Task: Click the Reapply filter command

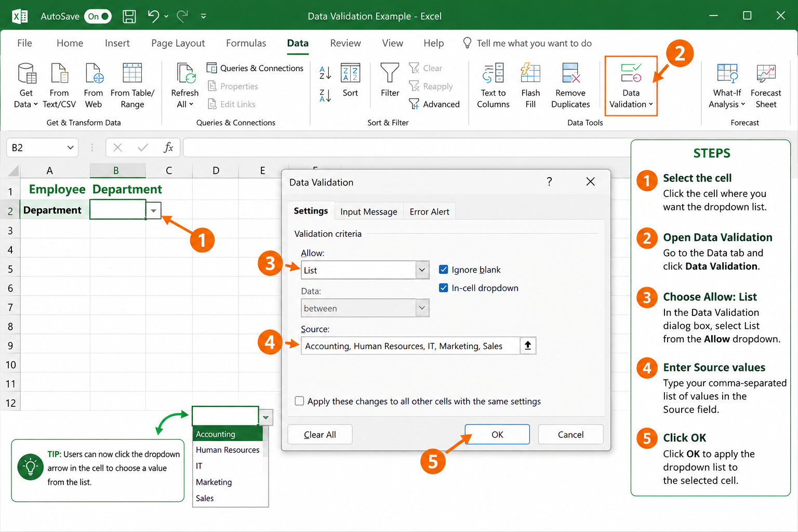Action: point(431,86)
